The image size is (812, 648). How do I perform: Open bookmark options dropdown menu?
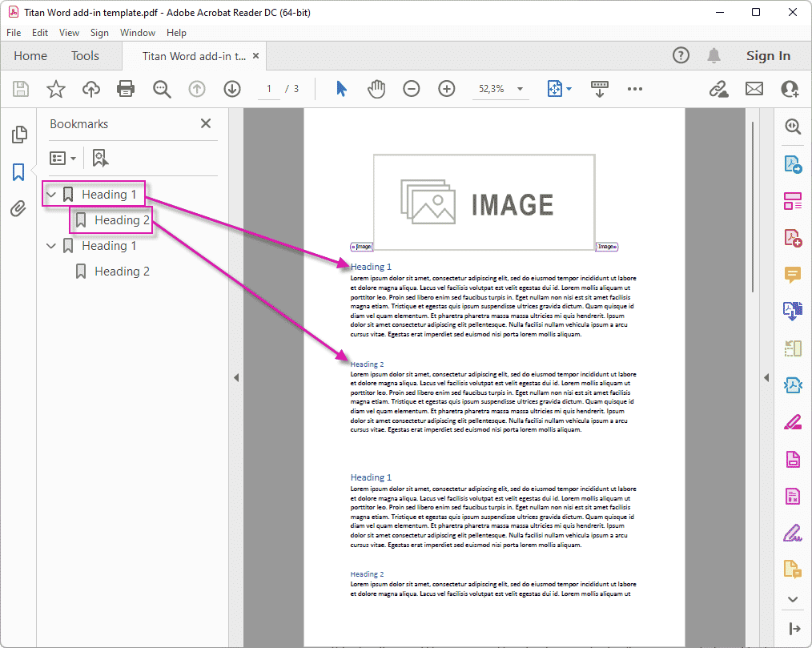tap(63, 158)
